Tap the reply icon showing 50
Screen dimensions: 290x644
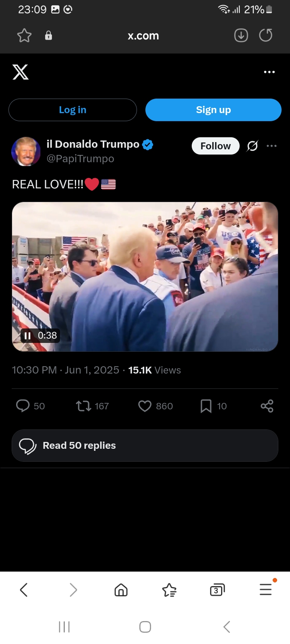[x=23, y=406]
